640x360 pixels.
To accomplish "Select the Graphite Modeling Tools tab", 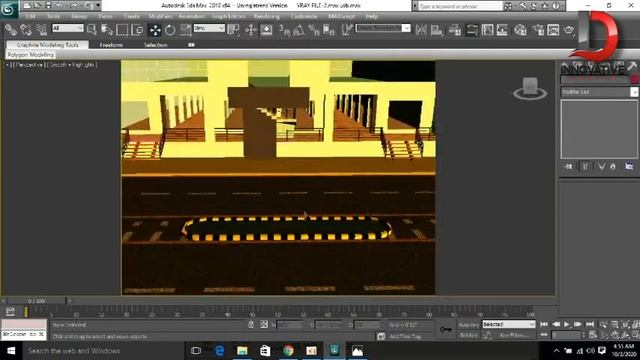I will (x=48, y=44).
